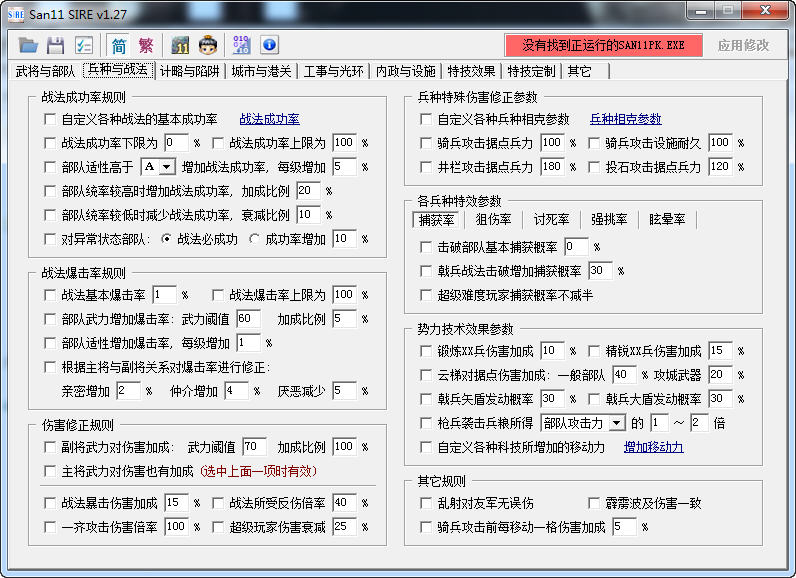Tick the 乱射对友军无误伤 checkbox
The width and height of the screenshot is (796, 578).
pos(426,503)
